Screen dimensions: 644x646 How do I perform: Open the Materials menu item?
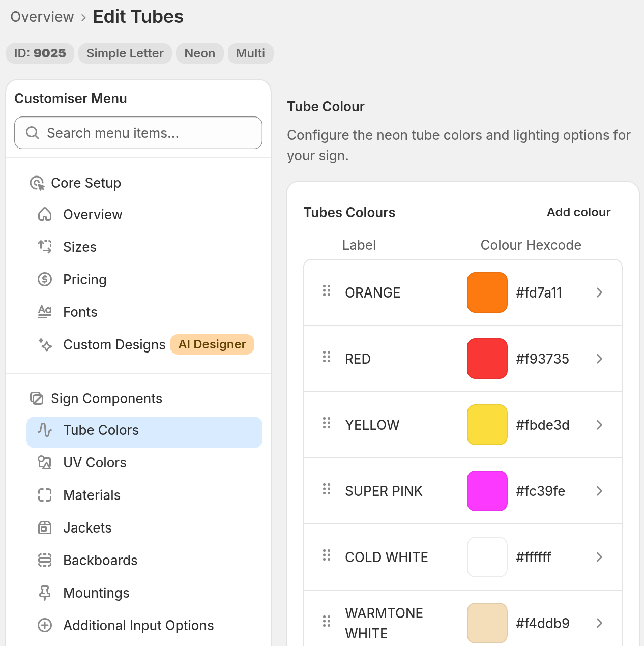[x=144, y=495]
